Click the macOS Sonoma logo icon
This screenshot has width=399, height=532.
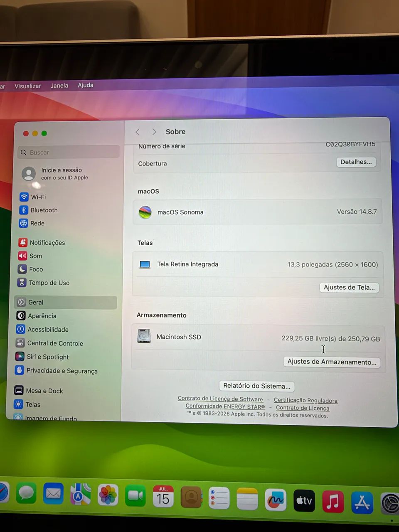145,212
